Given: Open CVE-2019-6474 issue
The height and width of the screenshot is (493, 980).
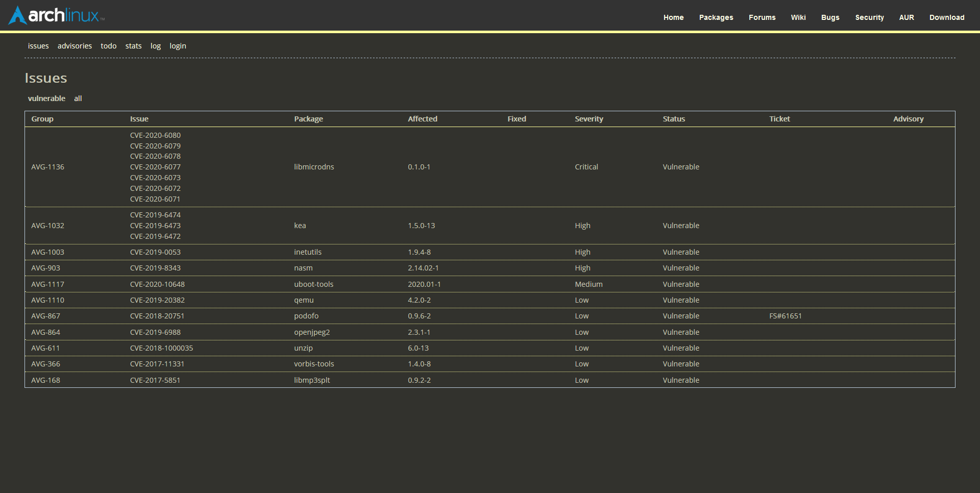Looking at the screenshot, I should [x=155, y=215].
